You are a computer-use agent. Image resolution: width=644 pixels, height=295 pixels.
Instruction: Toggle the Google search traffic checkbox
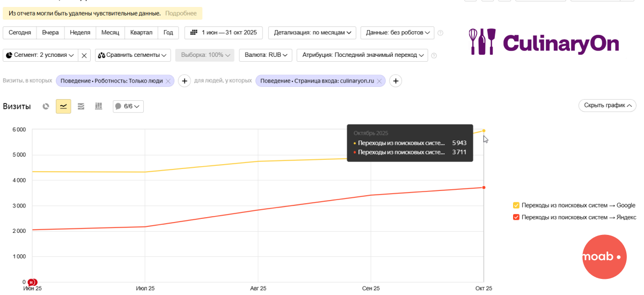coord(516,205)
